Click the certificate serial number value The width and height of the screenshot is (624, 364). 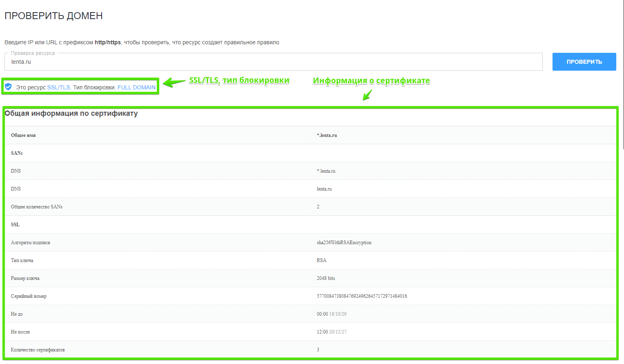tap(362, 296)
